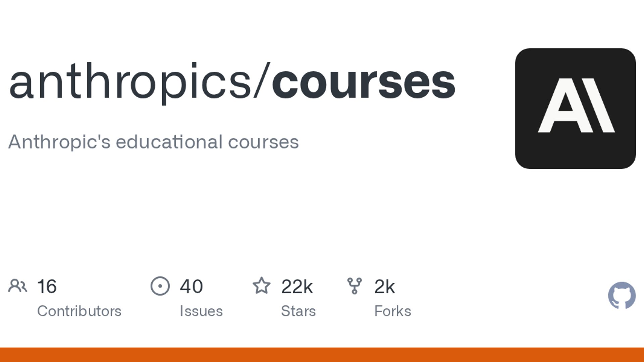This screenshot has width=644, height=362.
Task: Click the 22k stars count
Action: (x=297, y=287)
